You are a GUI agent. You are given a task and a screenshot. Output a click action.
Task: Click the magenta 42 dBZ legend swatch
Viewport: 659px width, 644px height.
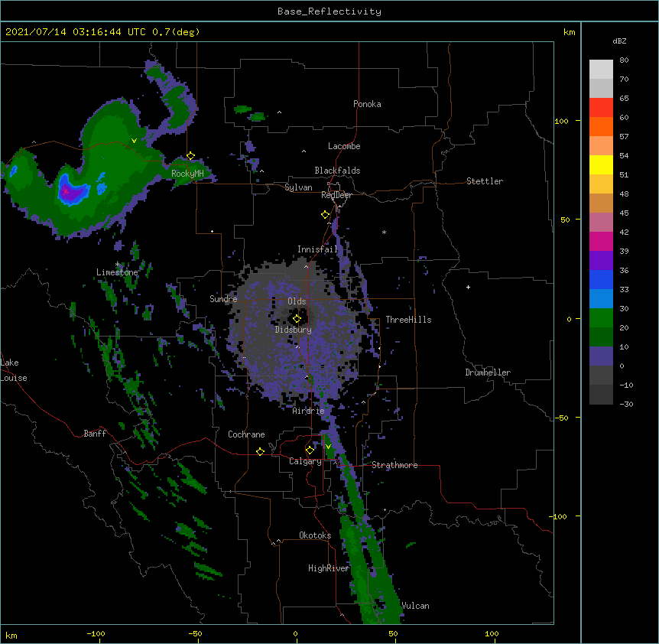pos(601,241)
